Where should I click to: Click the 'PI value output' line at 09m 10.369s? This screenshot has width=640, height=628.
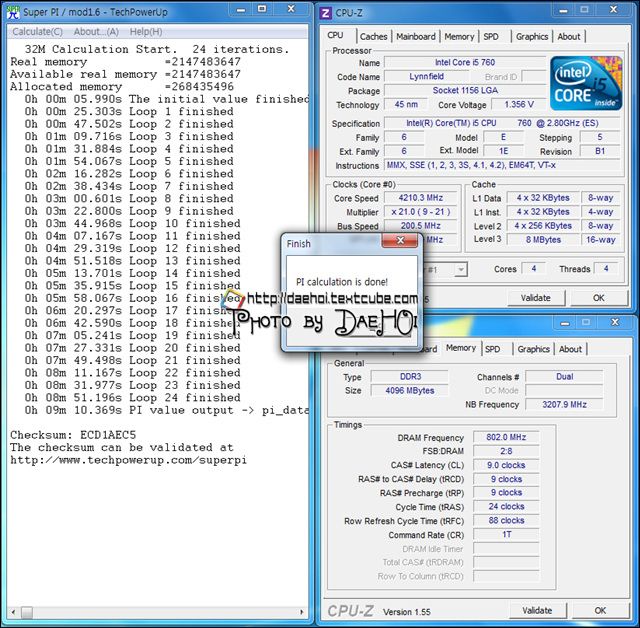(167, 411)
